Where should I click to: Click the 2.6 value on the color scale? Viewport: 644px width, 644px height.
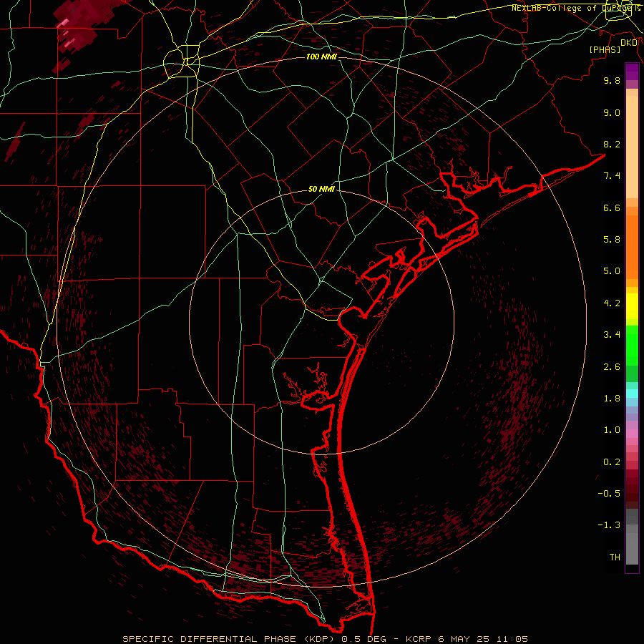click(x=612, y=367)
